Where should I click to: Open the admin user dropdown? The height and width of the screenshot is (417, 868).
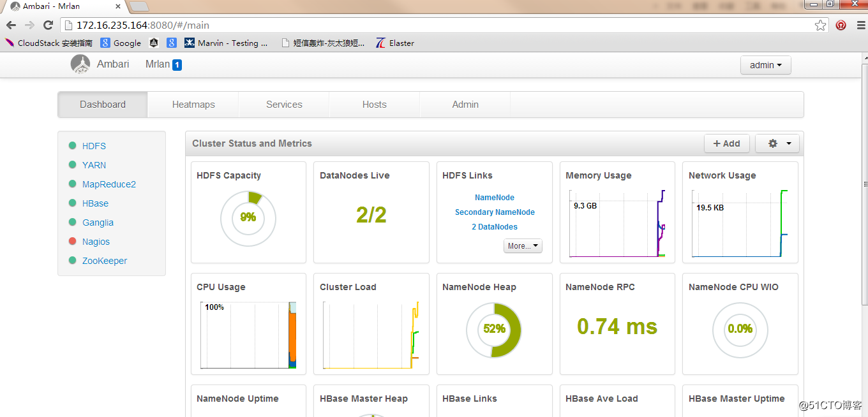coord(765,65)
